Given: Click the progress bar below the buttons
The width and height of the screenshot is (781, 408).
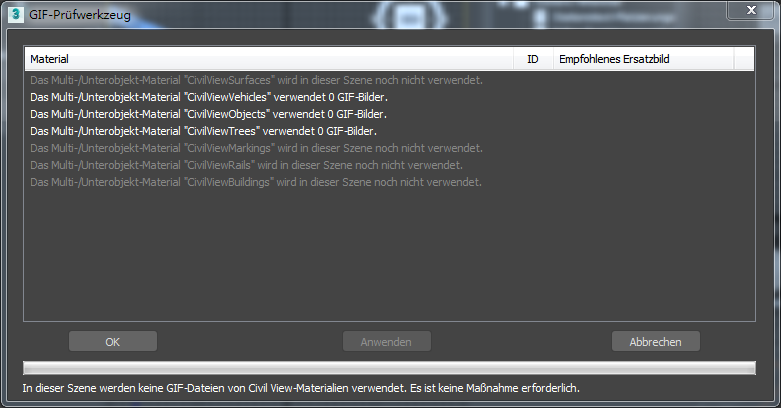Looking at the screenshot, I should coord(390,368).
